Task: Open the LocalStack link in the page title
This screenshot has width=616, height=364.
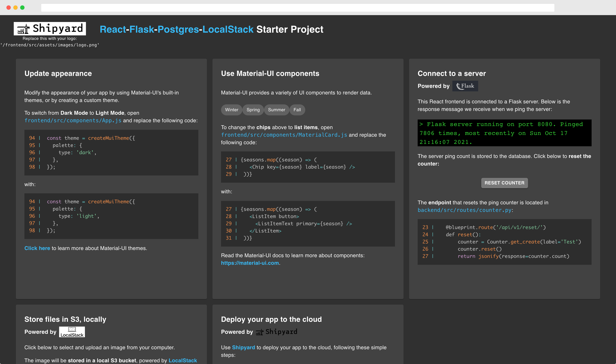Action: (228, 29)
